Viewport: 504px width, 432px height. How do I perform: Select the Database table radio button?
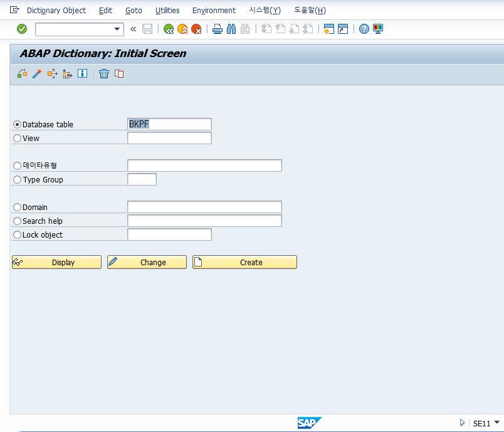[x=17, y=124]
